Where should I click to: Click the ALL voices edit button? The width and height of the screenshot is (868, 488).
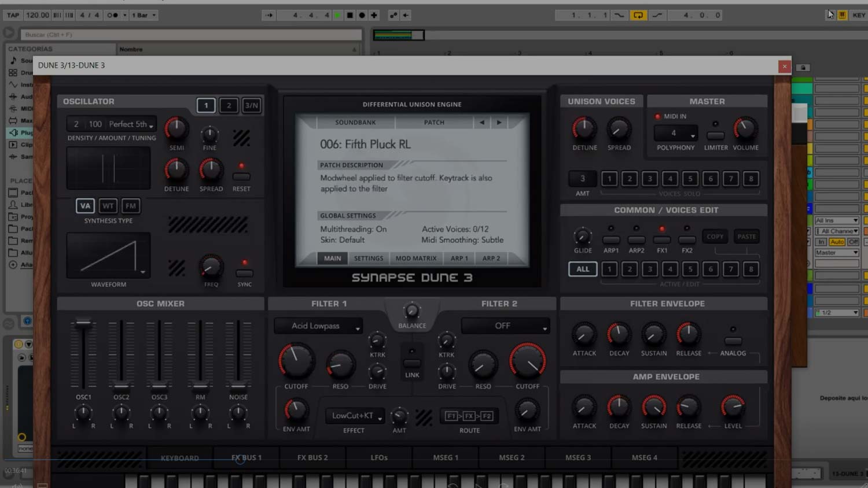(583, 269)
